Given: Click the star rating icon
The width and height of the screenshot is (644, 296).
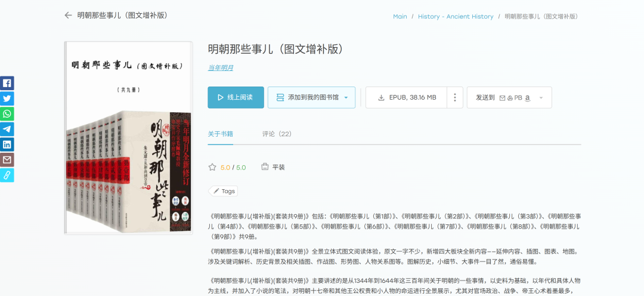Looking at the screenshot, I should (x=212, y=167).
